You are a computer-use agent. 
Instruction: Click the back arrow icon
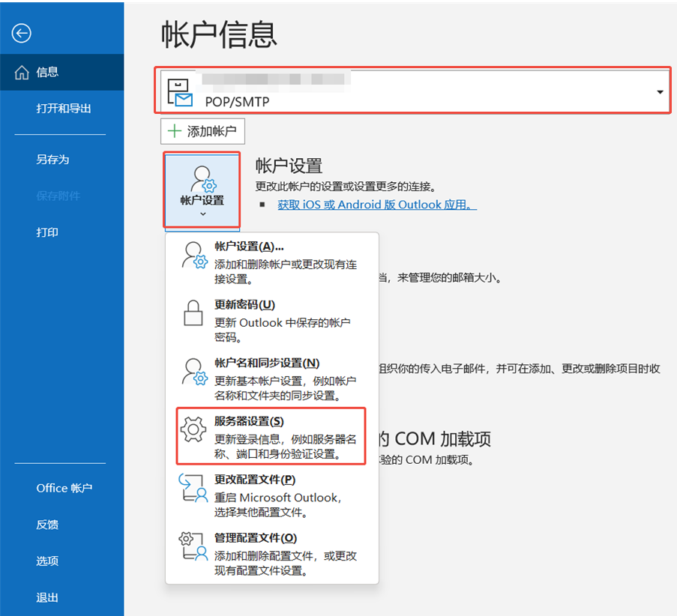[21, 33]
